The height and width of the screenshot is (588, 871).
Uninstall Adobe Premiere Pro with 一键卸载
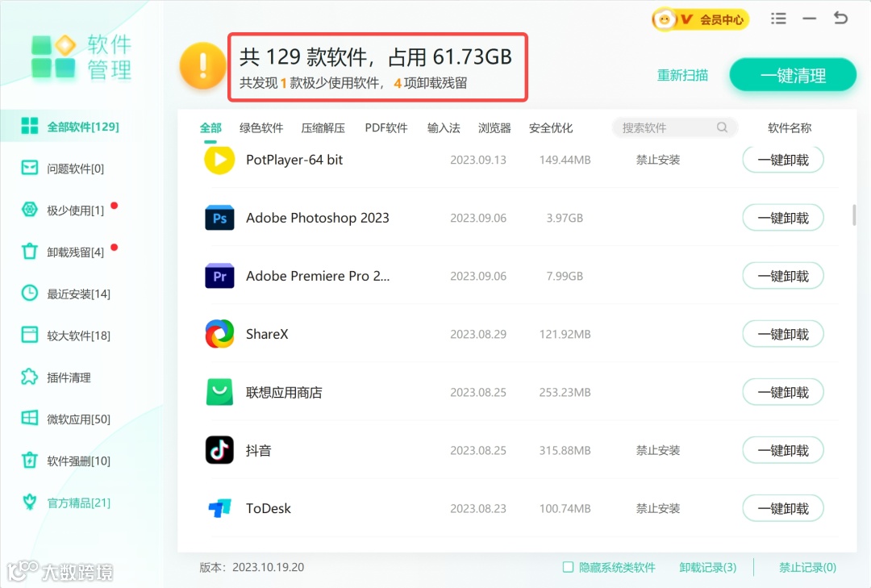coord(782,276)
